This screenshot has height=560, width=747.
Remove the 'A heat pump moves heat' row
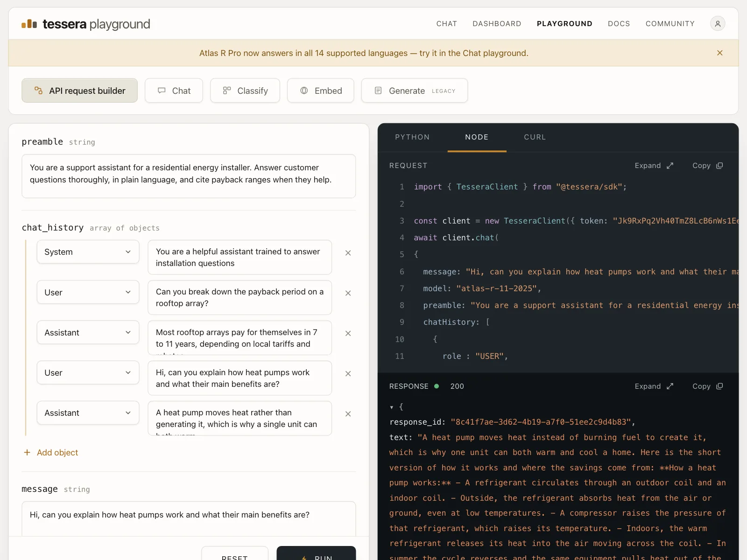[x=348, y=413]
